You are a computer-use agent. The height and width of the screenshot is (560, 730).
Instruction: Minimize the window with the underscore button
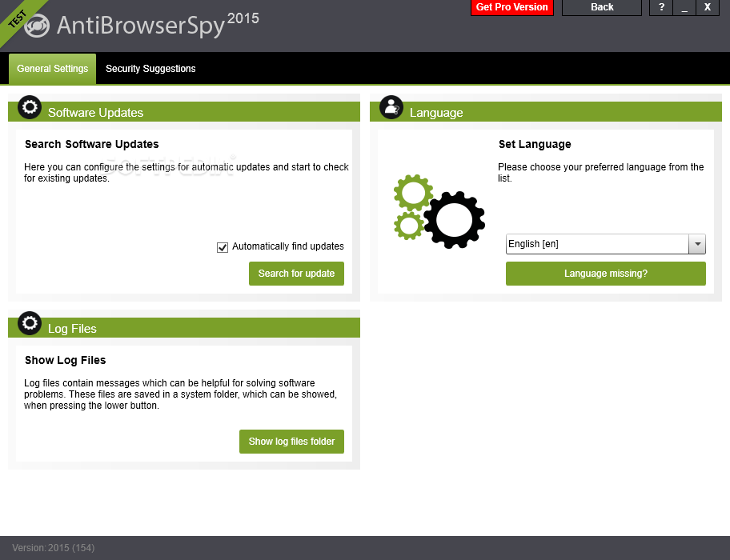pyautogui.click(x=684, y=7)
